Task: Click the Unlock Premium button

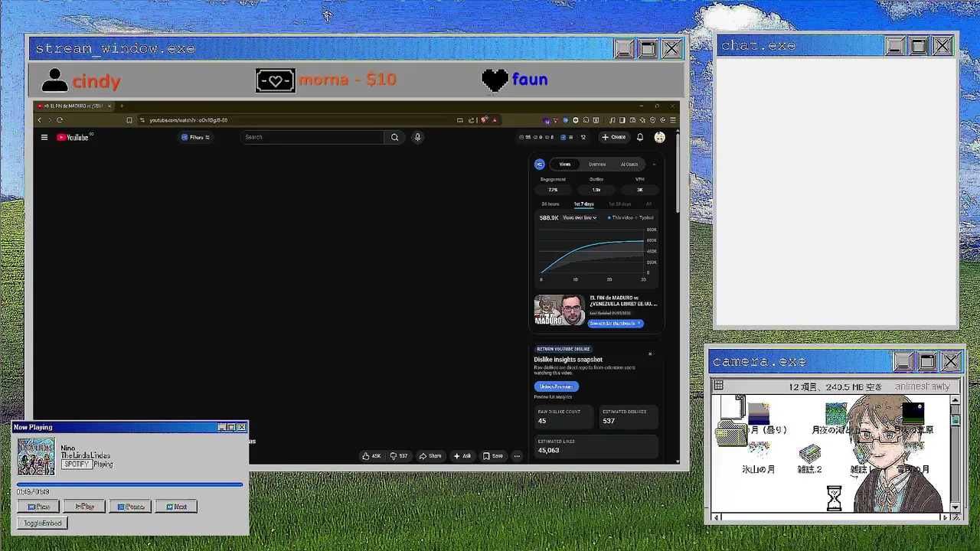Action: [x=557, y=386]
